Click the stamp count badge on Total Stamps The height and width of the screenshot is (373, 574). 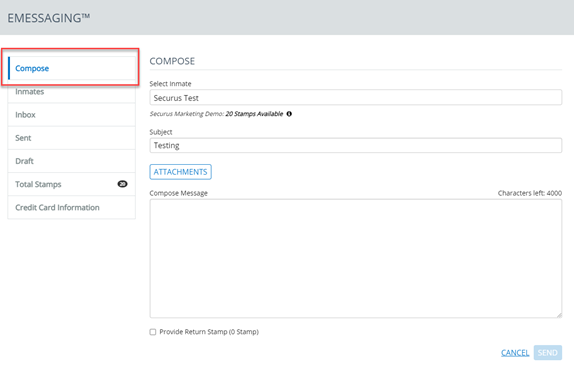(x=122, y=184)
